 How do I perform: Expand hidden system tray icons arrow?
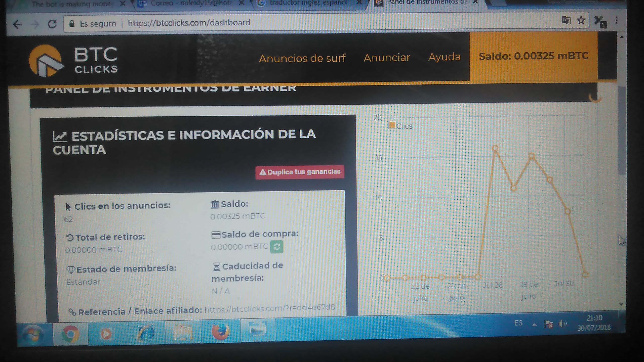(535, 325)
